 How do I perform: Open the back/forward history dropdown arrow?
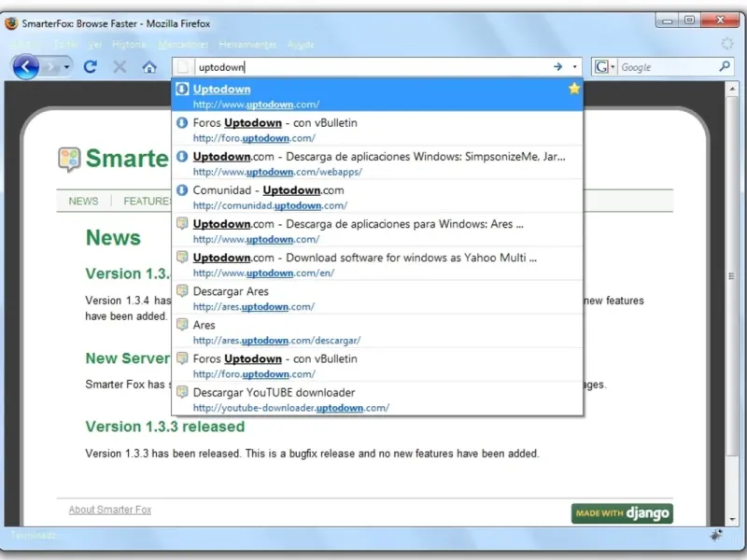click(66, 67)
